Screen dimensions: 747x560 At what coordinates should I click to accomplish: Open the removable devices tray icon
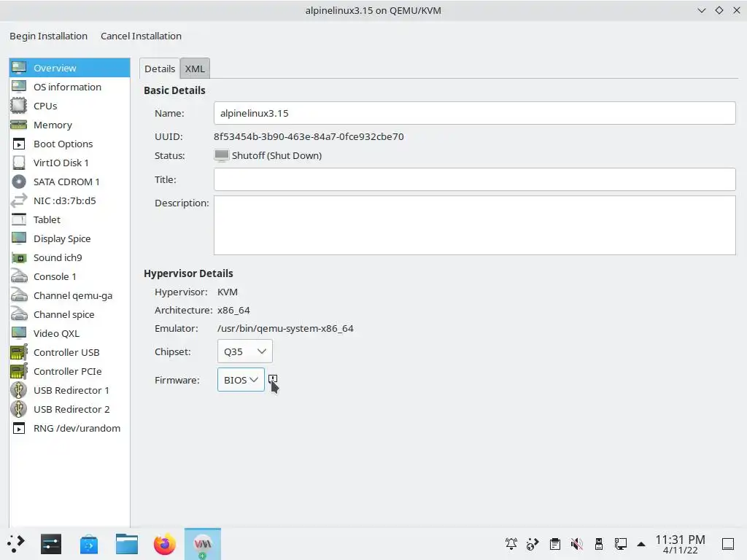click(599, 544)
